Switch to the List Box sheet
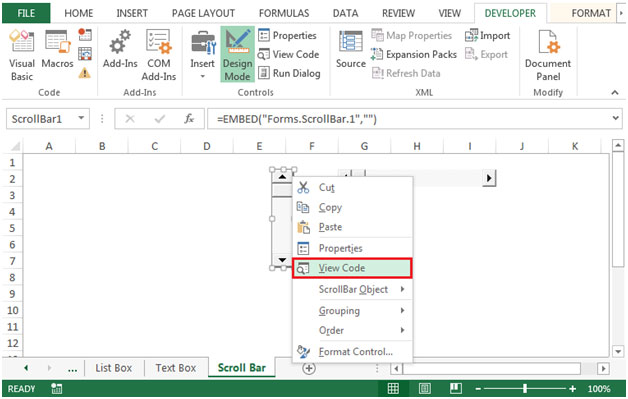The height and width of the screenshot is (399, 628). point(114,368)
